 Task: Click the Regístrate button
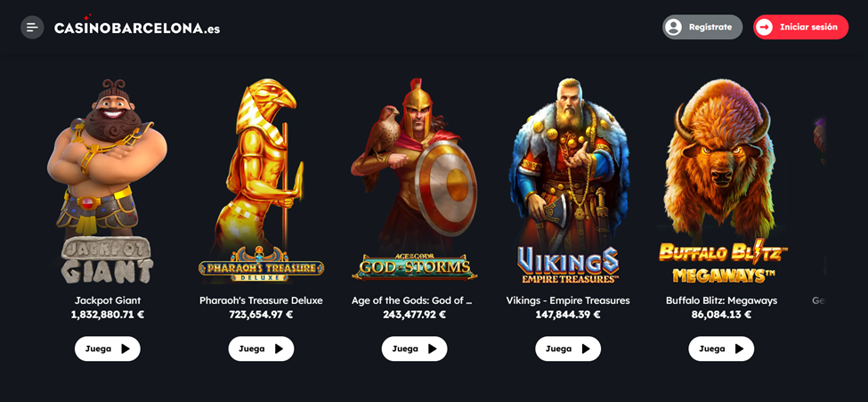(702, 27)
